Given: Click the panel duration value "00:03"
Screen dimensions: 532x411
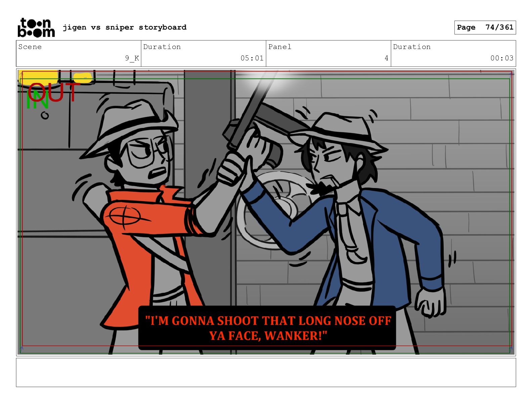Looking at the screenshot, I should coord(502,58).
